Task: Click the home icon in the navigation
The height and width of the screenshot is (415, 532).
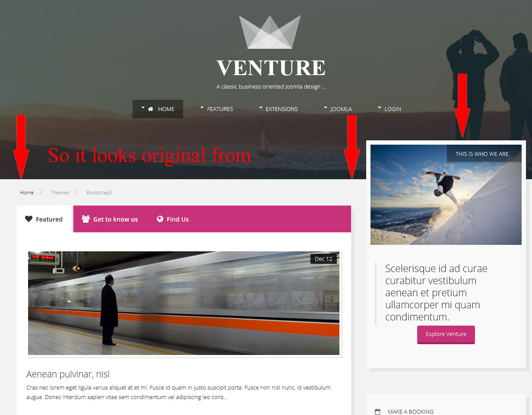Action: tap(151, 109)
